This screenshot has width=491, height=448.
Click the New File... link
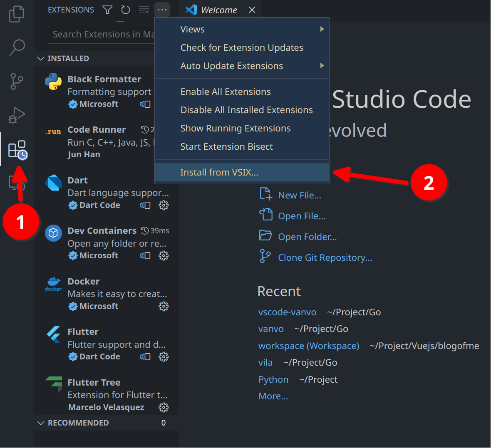tap(300, 196)
